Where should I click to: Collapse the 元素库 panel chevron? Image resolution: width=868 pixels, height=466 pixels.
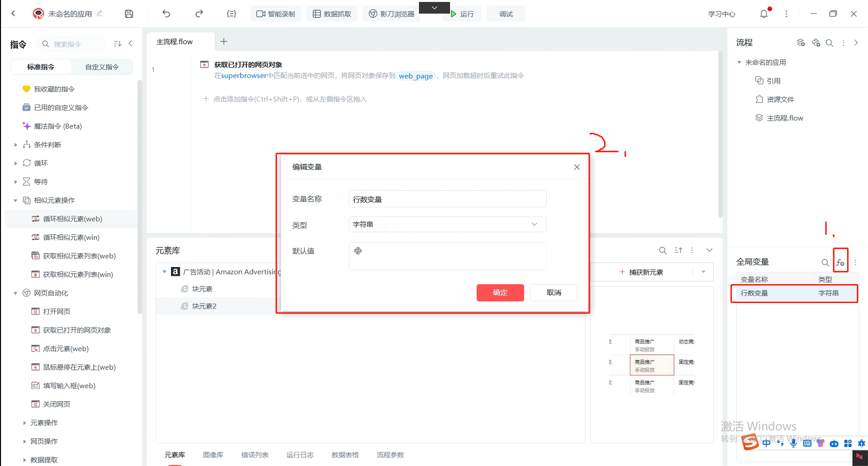point(709,250)
